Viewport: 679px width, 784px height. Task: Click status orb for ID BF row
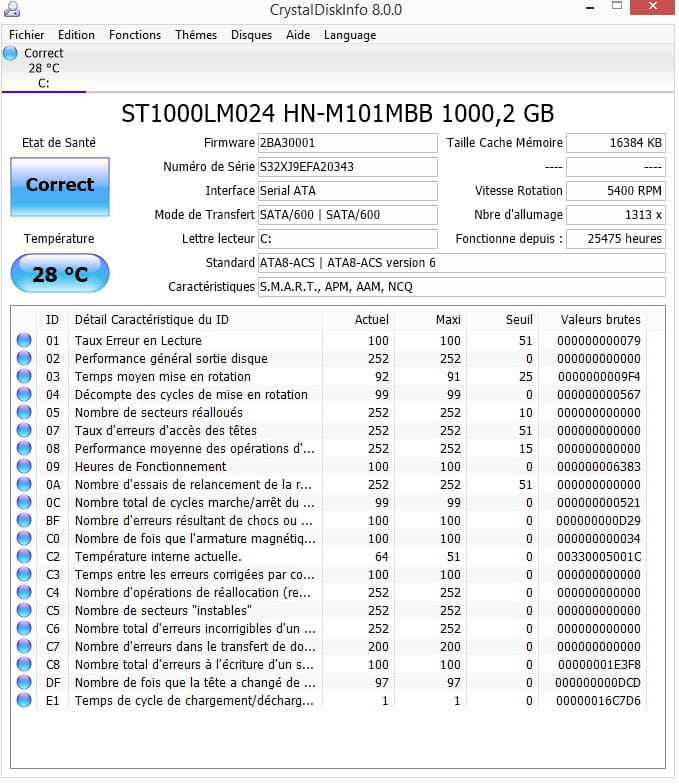click(x=24, y=520)
